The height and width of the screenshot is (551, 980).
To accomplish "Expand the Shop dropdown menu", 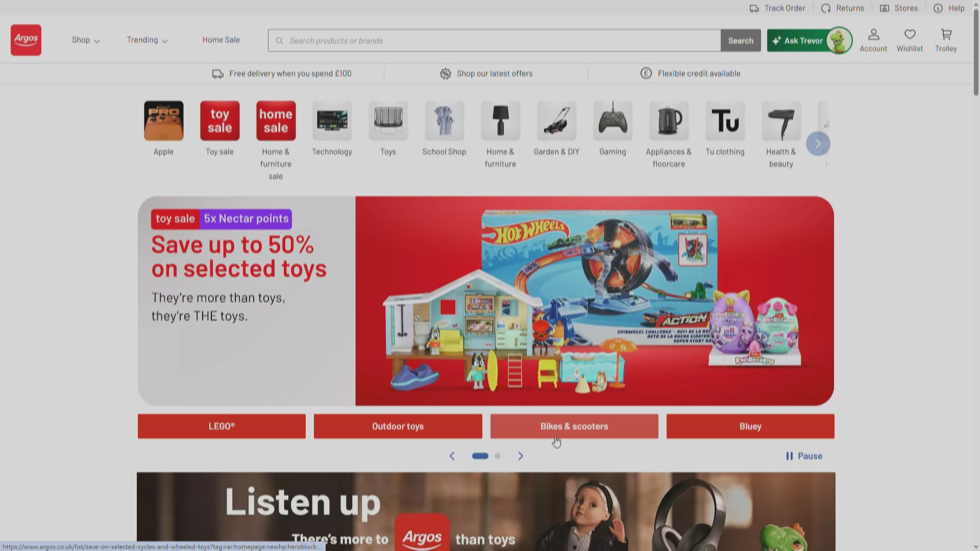I will pos(85,40).
